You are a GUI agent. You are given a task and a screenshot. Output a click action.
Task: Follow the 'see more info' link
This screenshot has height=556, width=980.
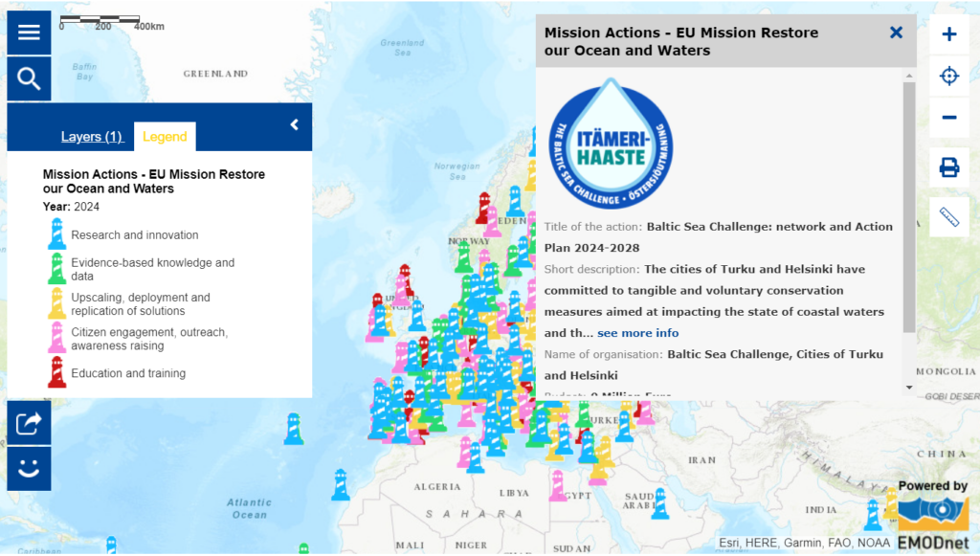[x=637, y=333]
